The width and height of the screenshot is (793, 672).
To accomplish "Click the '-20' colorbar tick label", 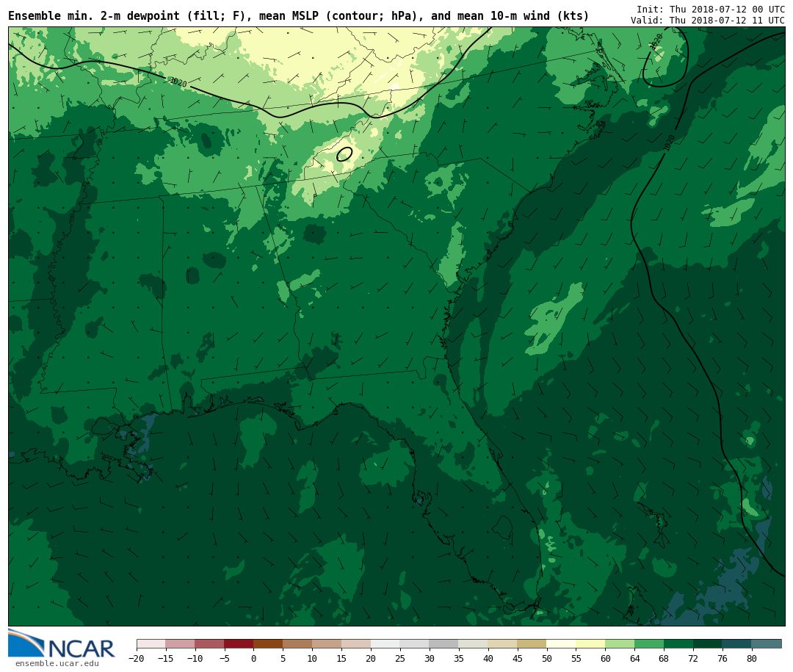I will coord(136,659).
